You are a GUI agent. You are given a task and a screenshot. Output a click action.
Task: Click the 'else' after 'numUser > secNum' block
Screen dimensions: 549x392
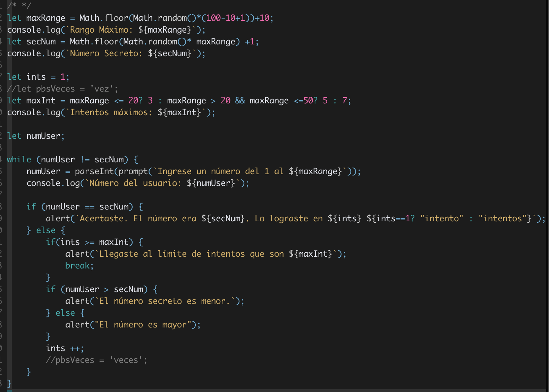pyautogui.click(x=65, y=313)
